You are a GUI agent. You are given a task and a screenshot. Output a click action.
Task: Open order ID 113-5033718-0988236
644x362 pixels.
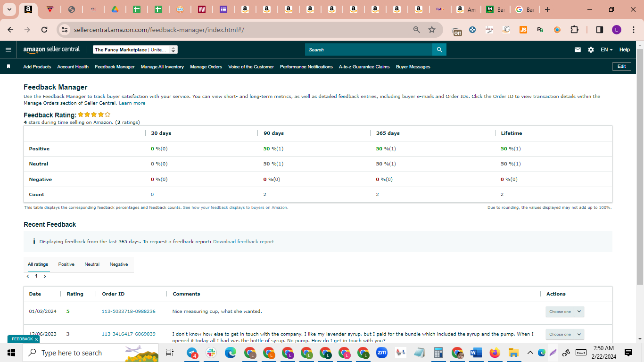pos(129,312)
